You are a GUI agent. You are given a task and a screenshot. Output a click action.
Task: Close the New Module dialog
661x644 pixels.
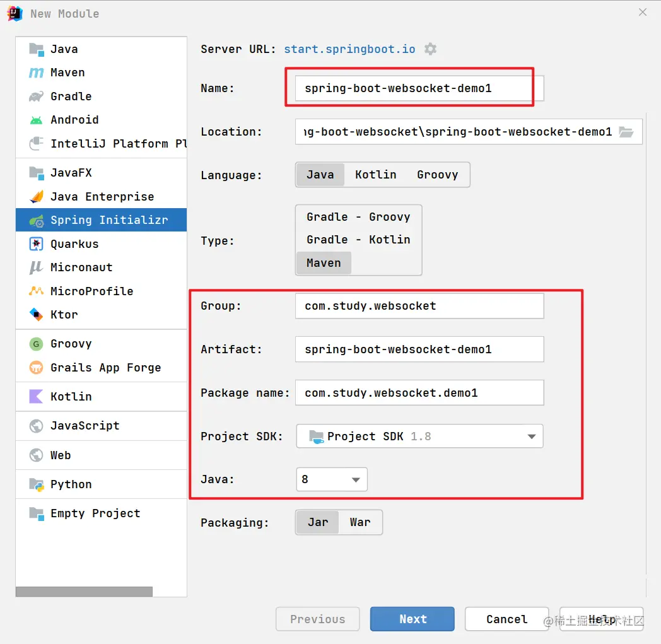(643, 12)
